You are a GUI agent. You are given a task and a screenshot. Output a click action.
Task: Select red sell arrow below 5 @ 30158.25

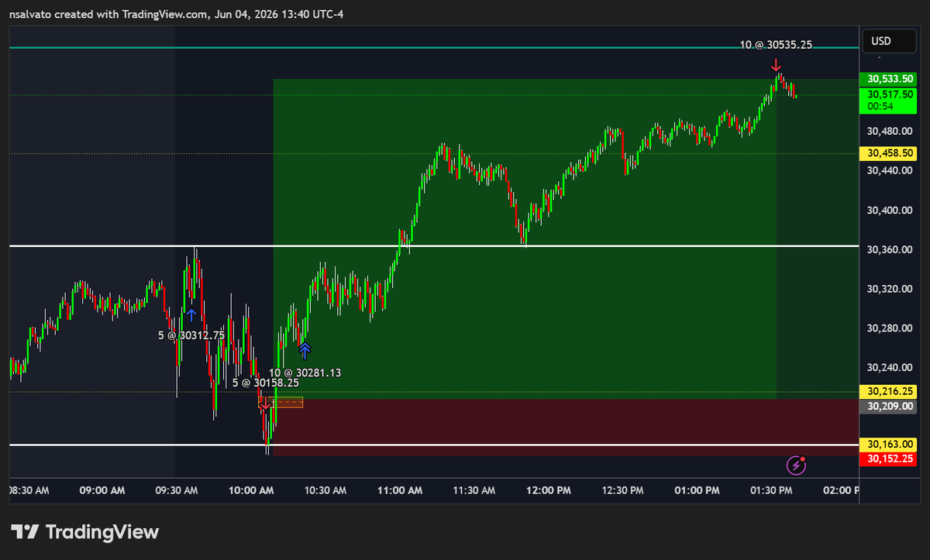point(266,403)
